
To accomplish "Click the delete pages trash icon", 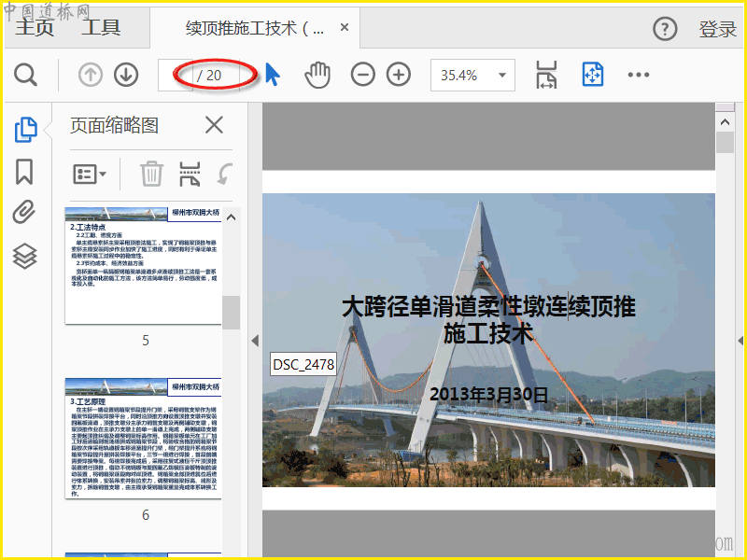I will 151,174.
